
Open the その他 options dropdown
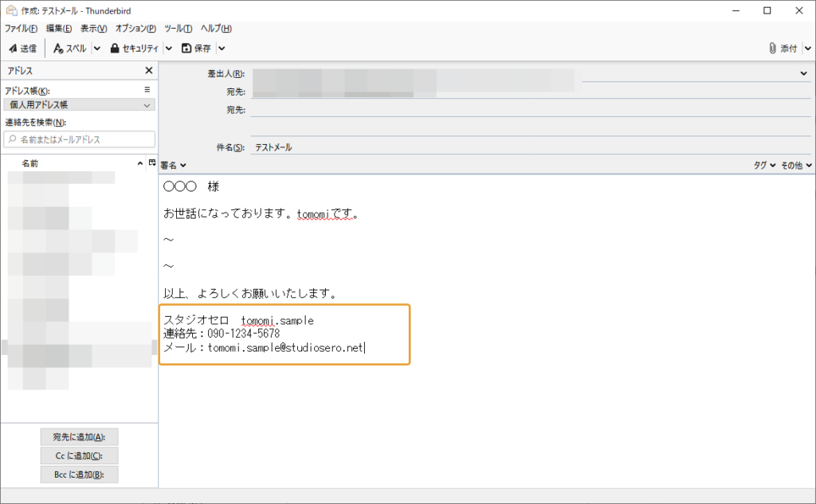pos(797,165)
